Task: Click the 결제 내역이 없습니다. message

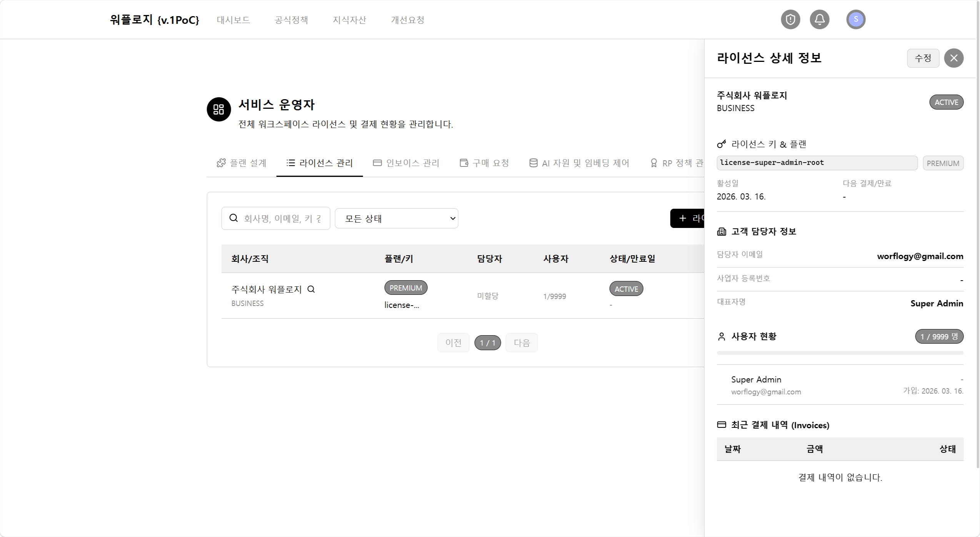Action: (840, 477)
